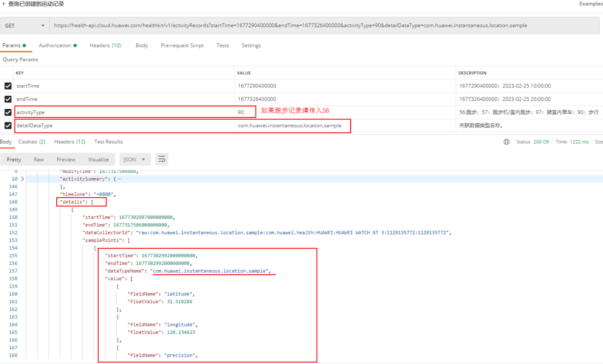Click the "timeZone" line in response
The width and height of the screenshot is (603, 364).
point(88,194)
